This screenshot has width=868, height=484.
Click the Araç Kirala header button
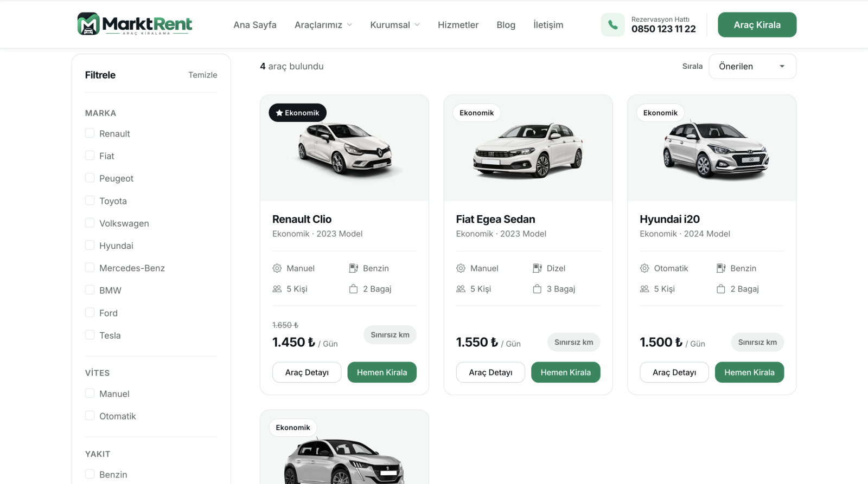(x=757, y=25)
